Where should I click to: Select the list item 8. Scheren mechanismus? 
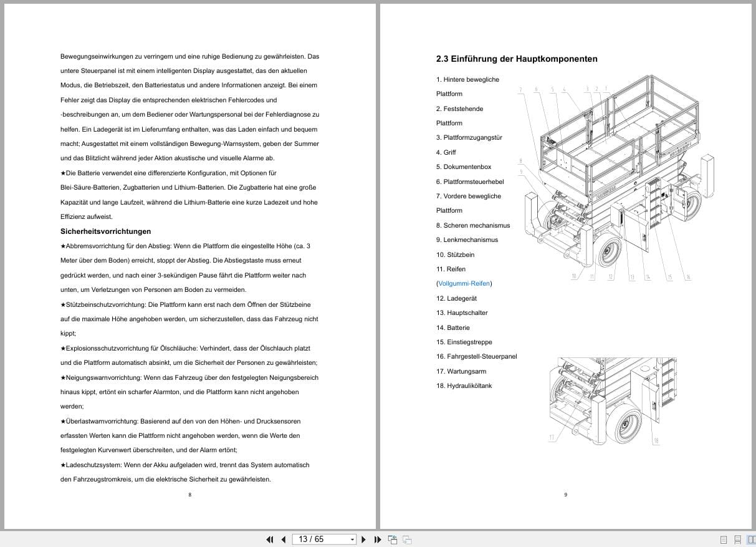pyautogui.click(x=473, y=225)
